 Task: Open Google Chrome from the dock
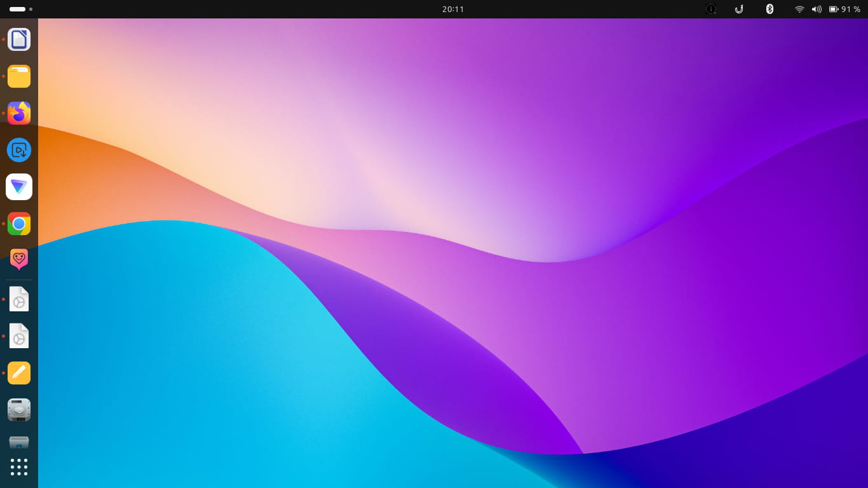(19, 224)
